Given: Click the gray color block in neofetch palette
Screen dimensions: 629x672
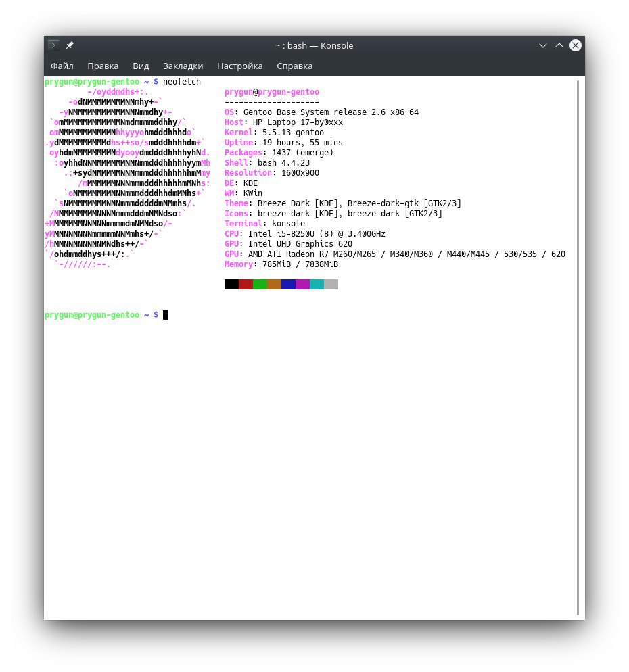Looking at the screenshot, I should pyautogui.click(x=331, y=284).
